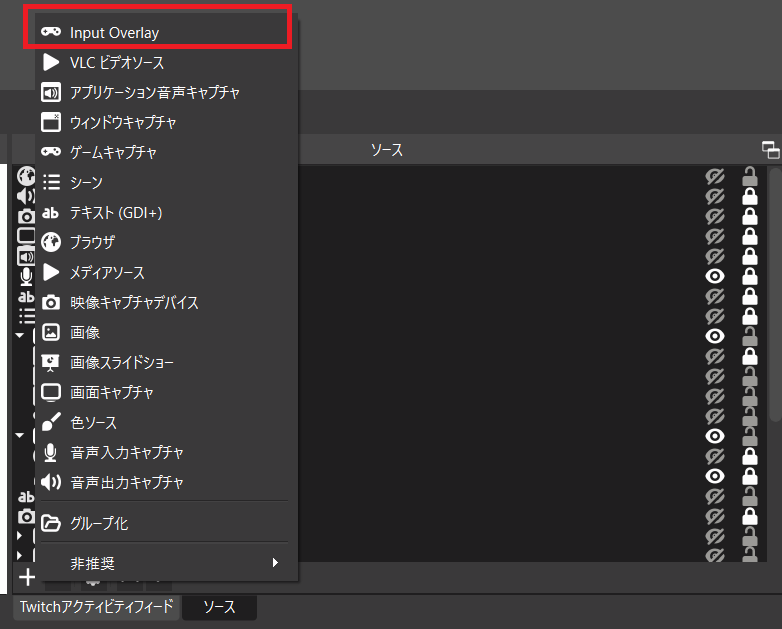Click the 画像スライドショー presentation icon

tap(51, 362)
